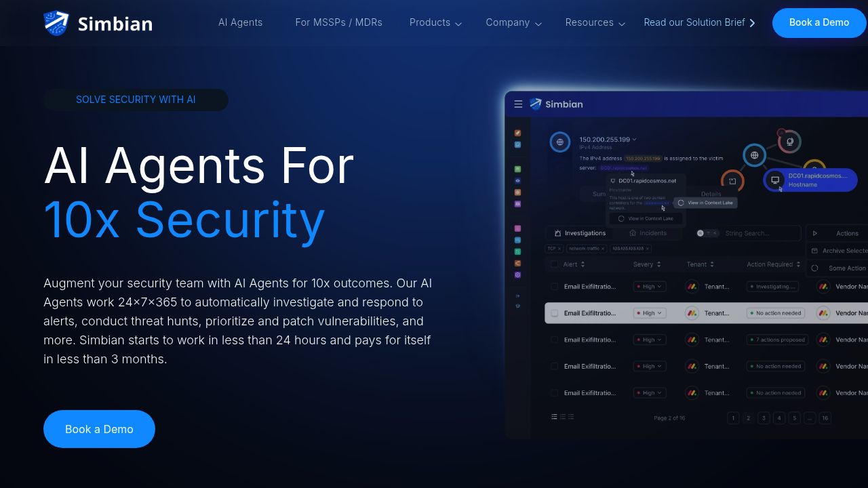Screen dimensions: 868x488
Task: Click the Investigating status badge
Action: [772, 287]
